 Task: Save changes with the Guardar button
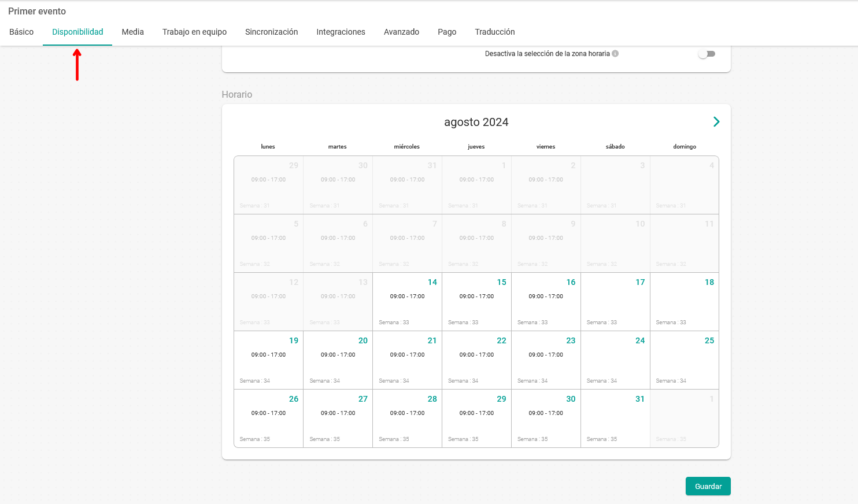click(708, 486)
